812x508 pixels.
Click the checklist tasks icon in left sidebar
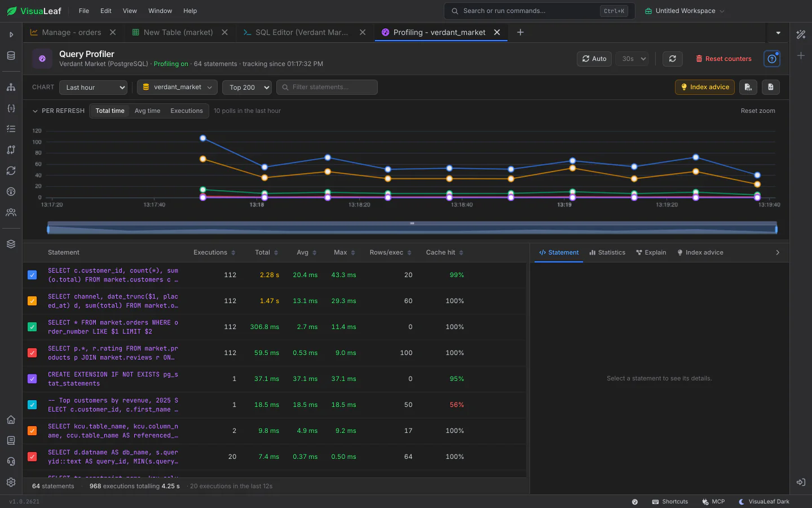11,129
